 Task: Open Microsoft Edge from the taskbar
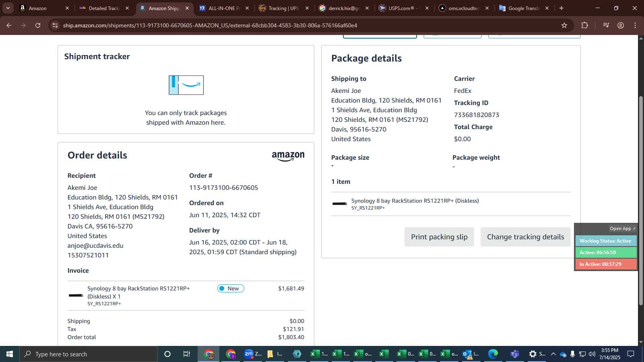[493, 354]
